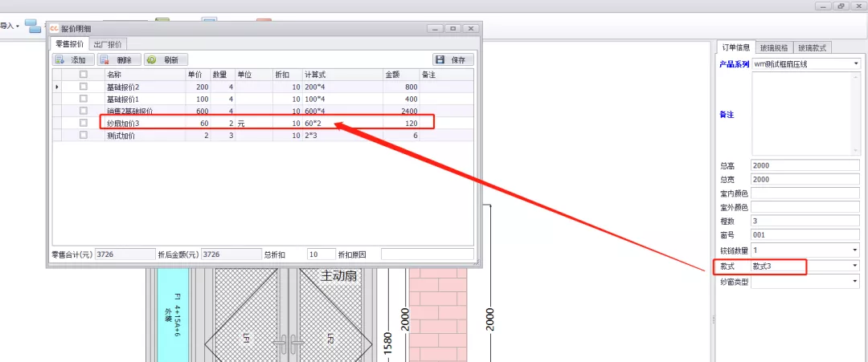The height and width of the screenshot is (362, 868).
Task: Click the 导入 import menu button
Action: [x=10, y=26]
